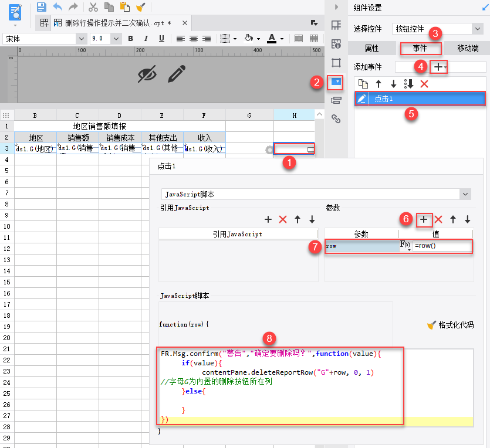490x448 pixels.
Task: Open widget settings icon in side strip
Action: (x=336, y=82)
